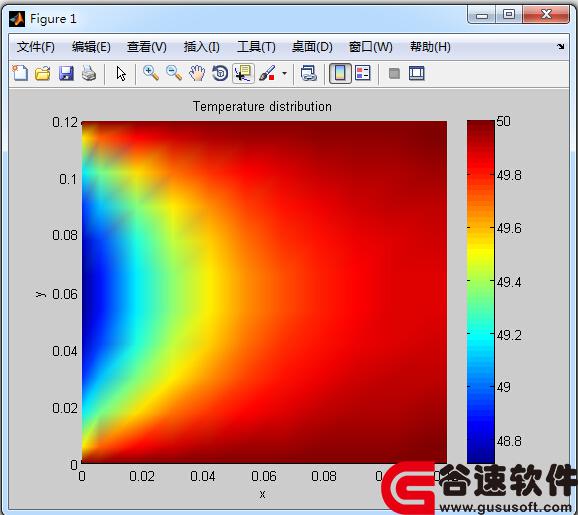
Task: Click the MATLAB logo in title bar
Action: click(x=17, y=19)
